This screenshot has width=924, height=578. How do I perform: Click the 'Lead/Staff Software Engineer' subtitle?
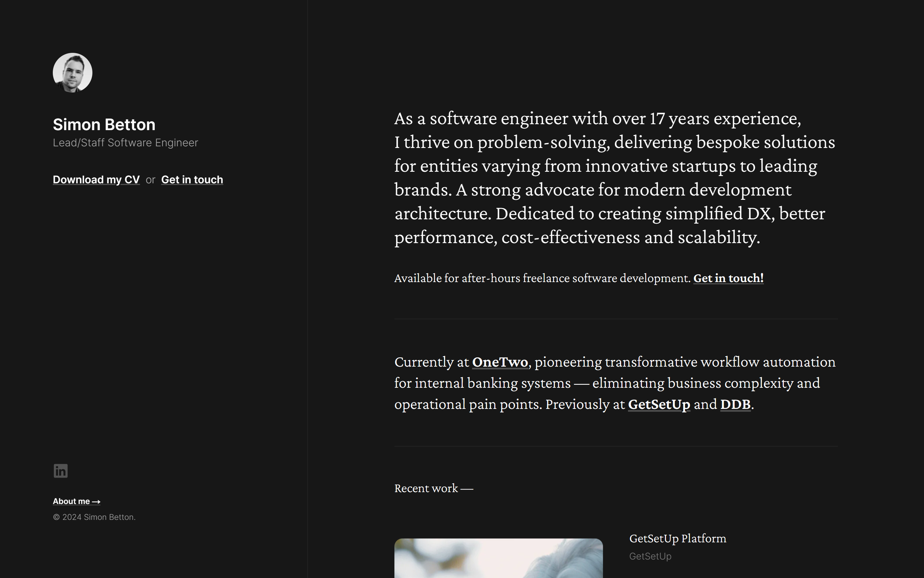click(125, 143)
